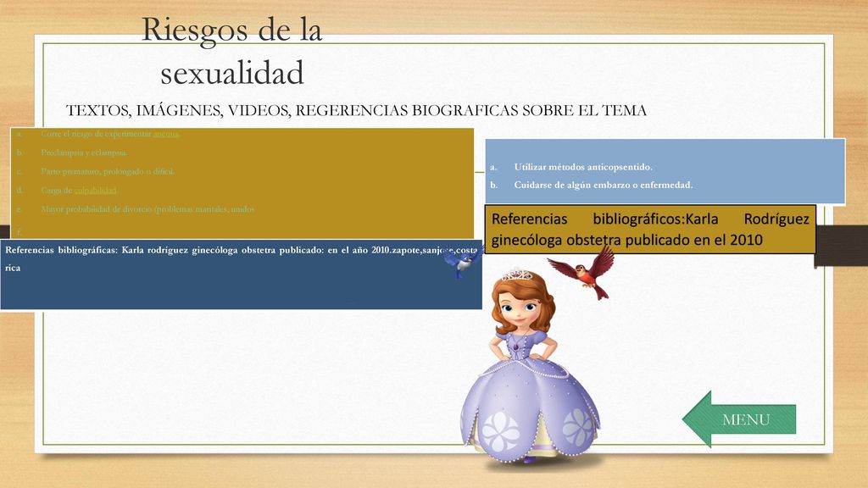Click subtitle 'TEXTOS, IMÁGENES, VIDEOS, REGERENCIAS BIOGRAFICAS'

click(x=356, y=111)
